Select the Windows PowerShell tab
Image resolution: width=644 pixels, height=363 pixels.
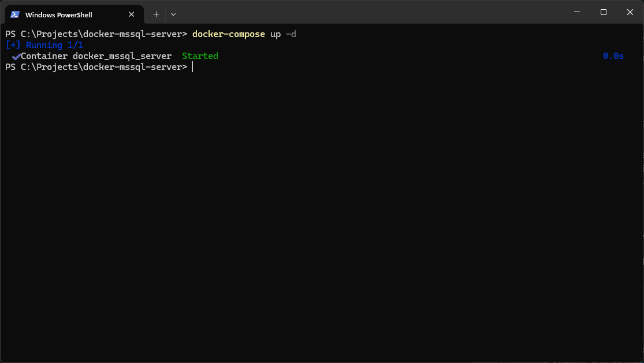coord(75,14)
